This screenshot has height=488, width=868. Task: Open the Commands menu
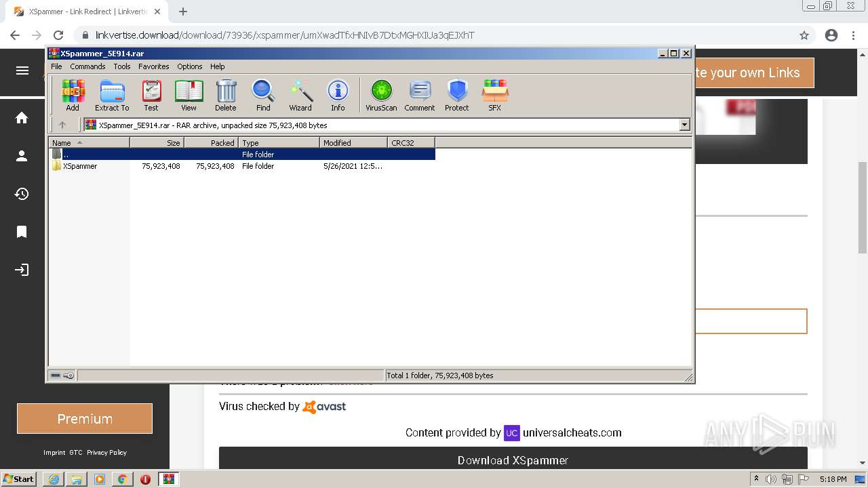[x=87, y=66]
